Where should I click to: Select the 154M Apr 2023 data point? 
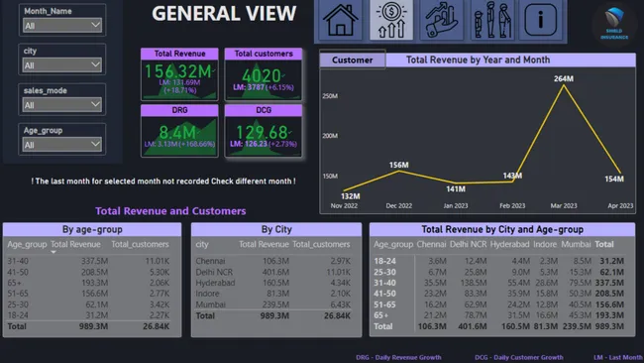(620, 174)
